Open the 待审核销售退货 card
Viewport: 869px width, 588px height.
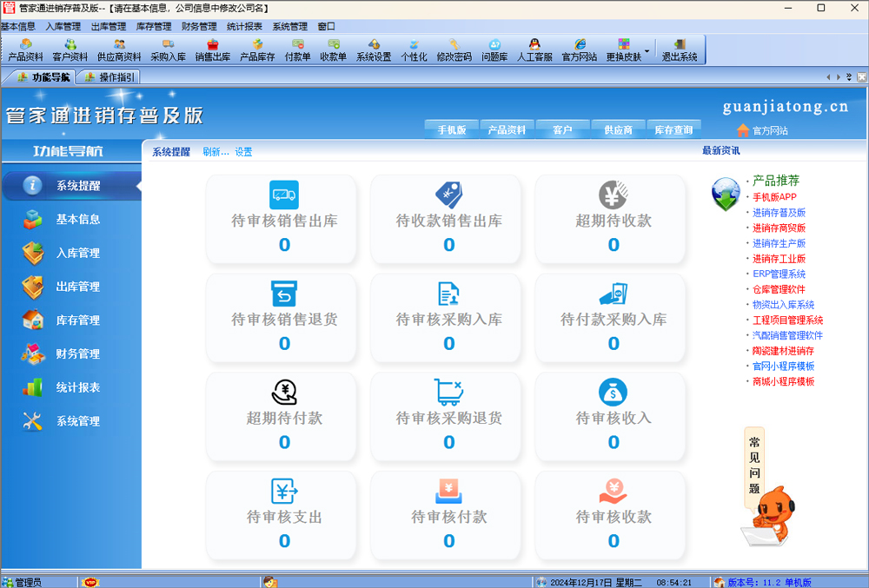281,318
